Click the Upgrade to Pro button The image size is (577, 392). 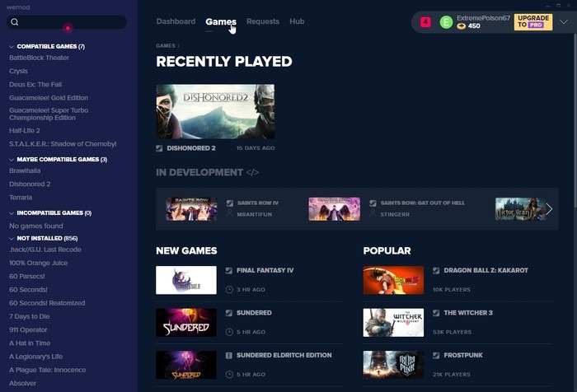(533, 21)
